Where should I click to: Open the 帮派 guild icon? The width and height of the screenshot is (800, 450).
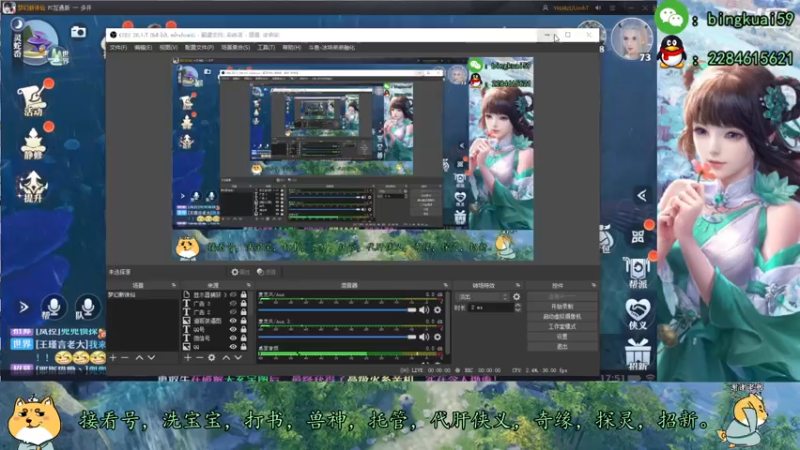[637, 273]
